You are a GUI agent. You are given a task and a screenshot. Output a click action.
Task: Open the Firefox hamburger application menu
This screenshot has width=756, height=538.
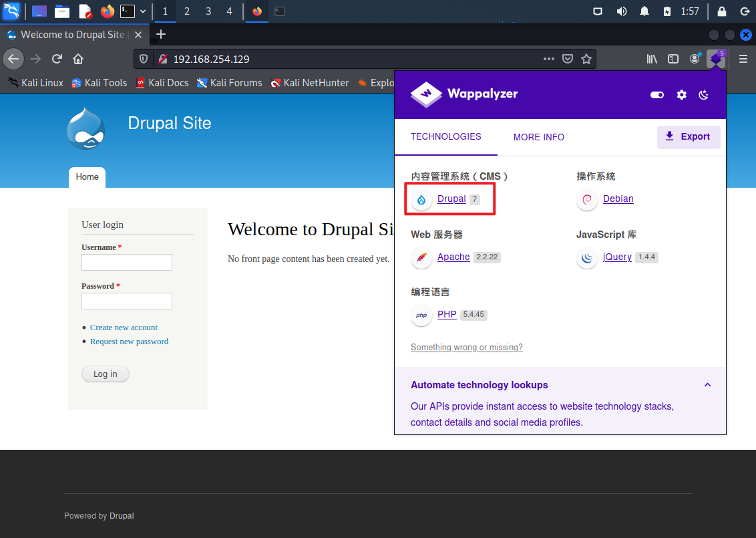[x=743, y=59]
